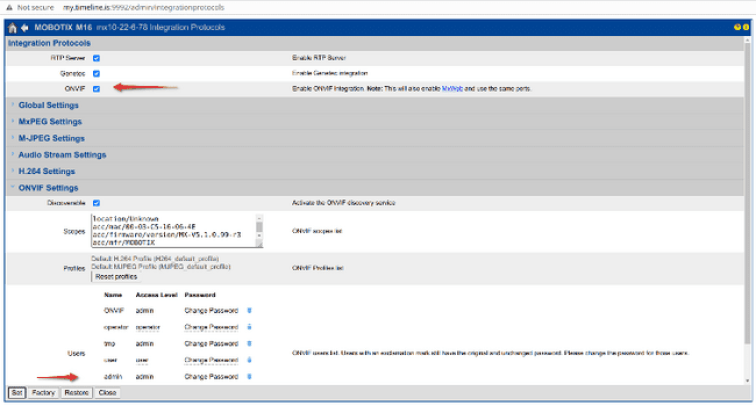Viewport: 756px width, 406px height.
Task: Click delete icon for tmp user
Action: 249,343
